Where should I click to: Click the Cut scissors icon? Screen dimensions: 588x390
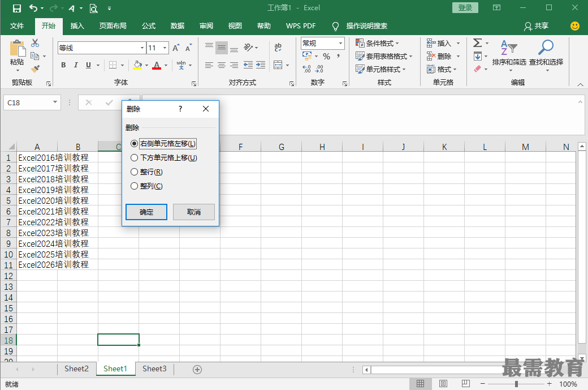pos(35,43)
